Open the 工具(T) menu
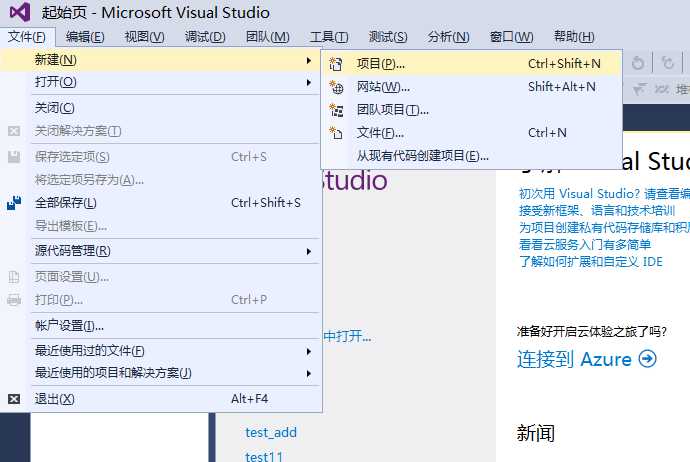Image resolution: width=690 pixels, height=462 pixels. pos(329,37)
